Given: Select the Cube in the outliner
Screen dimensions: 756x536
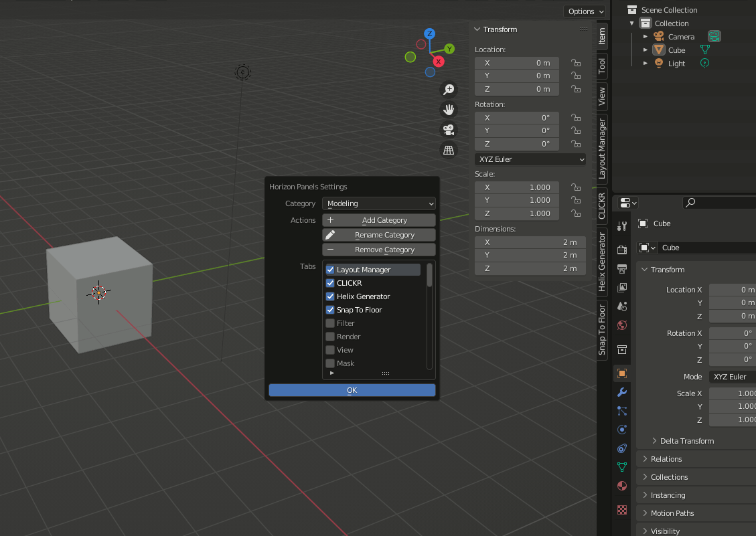Looking at the screenshot, I should (676, 50).
